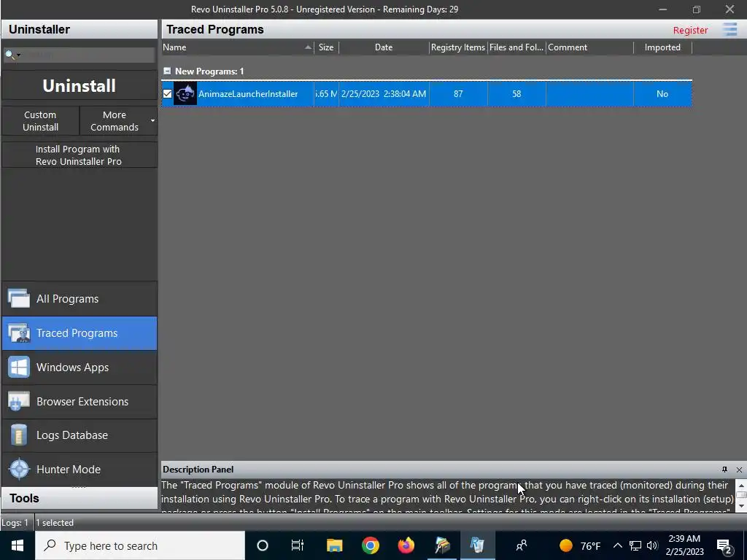Click the Browser Extensions plug icon
This screenshot has width=747, height=560.
19,402
